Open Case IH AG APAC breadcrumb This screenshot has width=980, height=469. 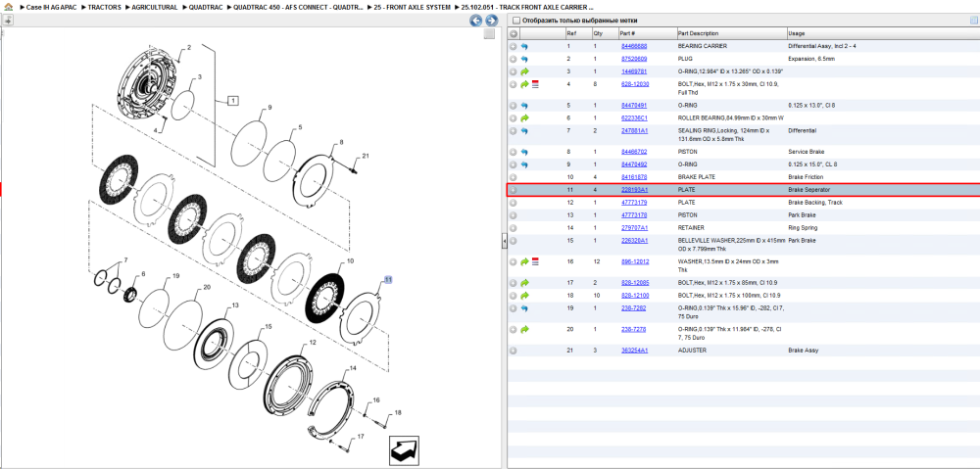point(52,7)
